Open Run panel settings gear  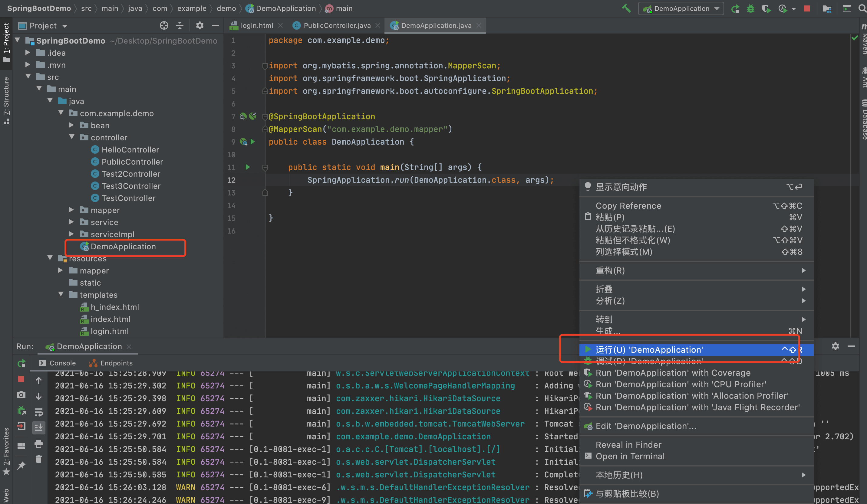coord(835,346)
